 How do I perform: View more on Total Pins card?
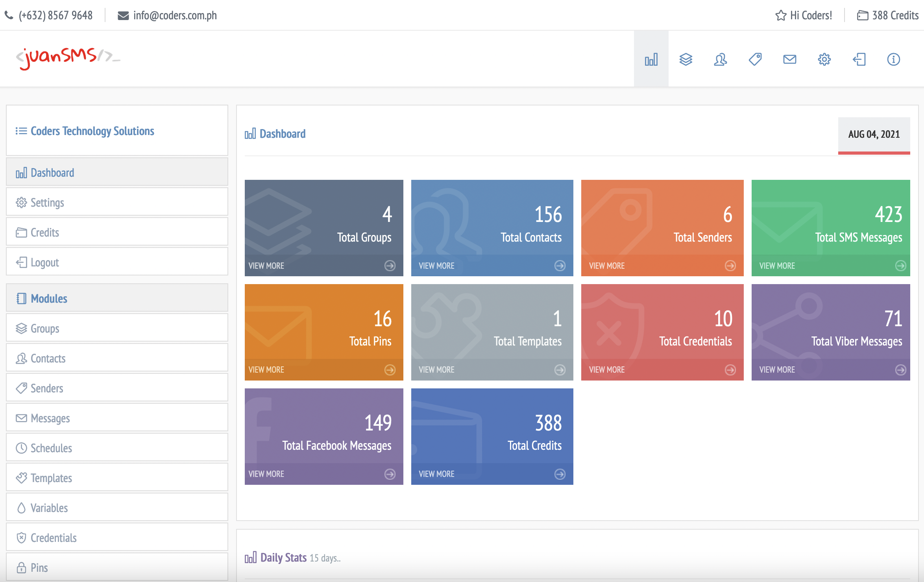[266, 370]
